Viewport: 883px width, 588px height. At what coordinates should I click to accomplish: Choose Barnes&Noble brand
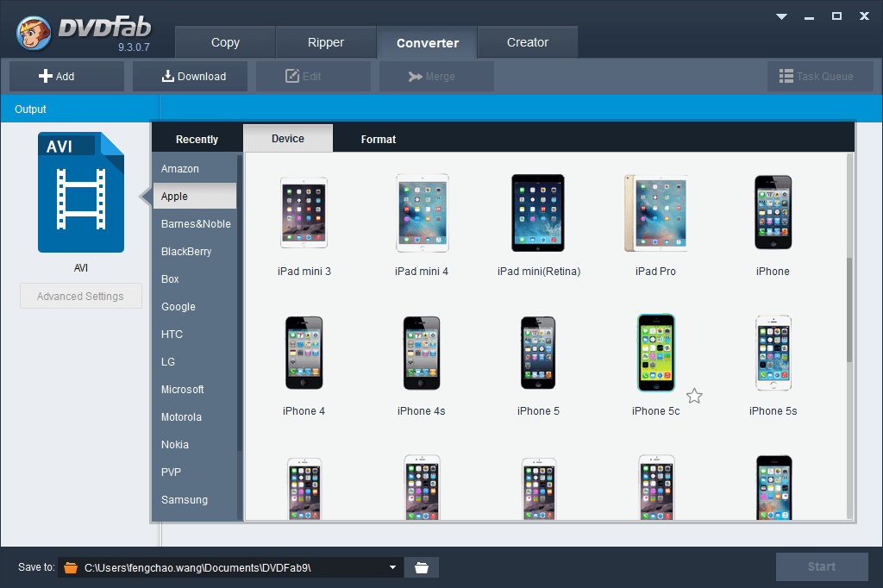pos(195,223)
